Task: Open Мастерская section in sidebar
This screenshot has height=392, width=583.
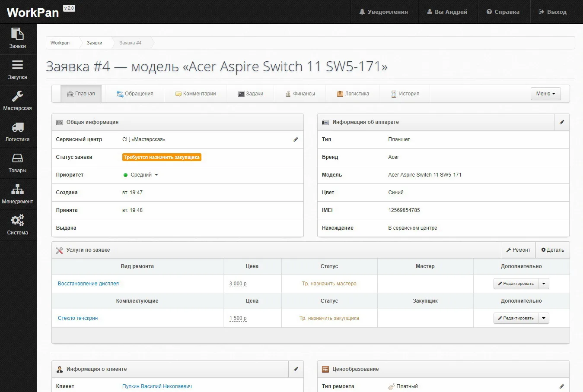Action: (x=18, y=101)
